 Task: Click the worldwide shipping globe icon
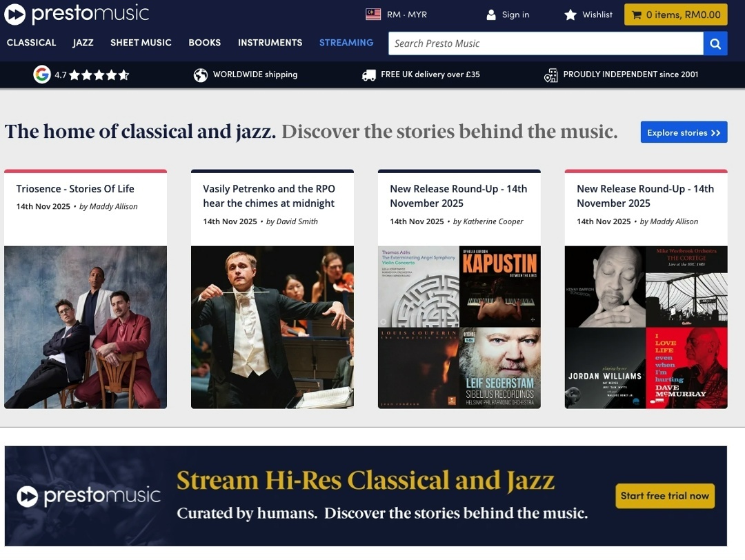[x=201, y=75]
